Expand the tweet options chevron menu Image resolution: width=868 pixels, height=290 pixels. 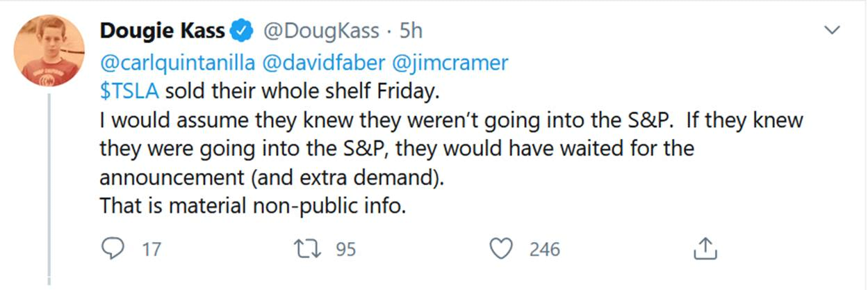[832, 31]
